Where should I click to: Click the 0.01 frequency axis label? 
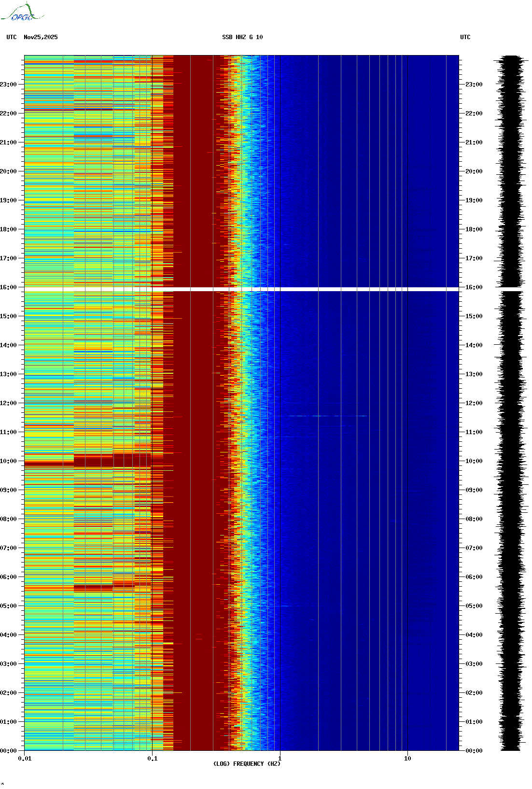[x=25, y=759]
